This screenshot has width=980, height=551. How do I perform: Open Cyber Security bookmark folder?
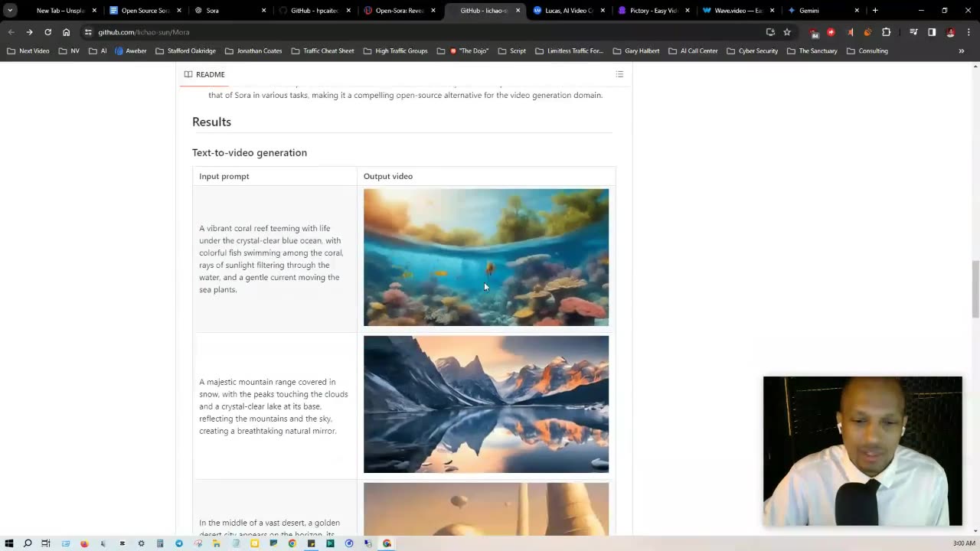pyautogui.click(x=752, y=51)
